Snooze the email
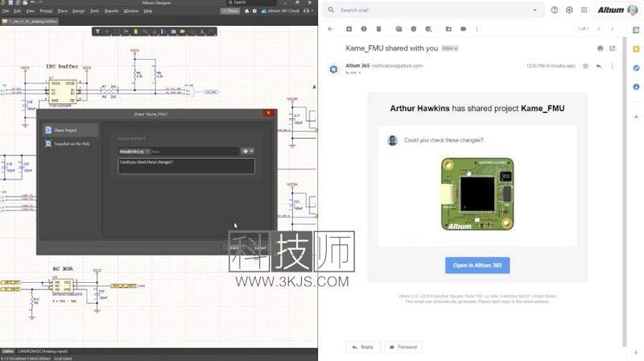This screenshot has height=361, width=644. [x=414, y=29]
